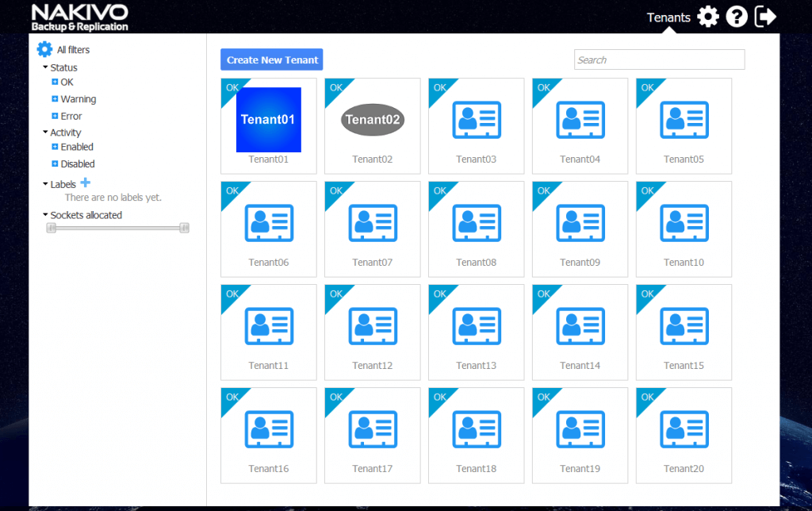Click the 'There are no labels yet.' text
The width and height of the screenshot is (812, 511).
[x=113, y=198]
